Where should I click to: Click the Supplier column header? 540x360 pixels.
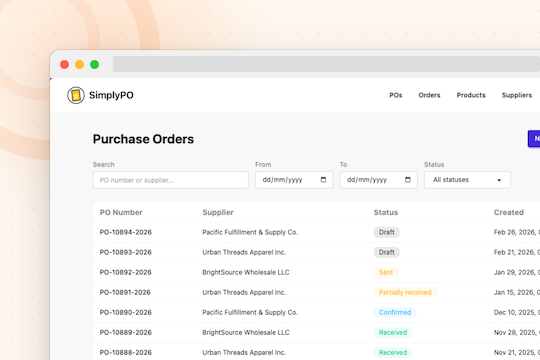click(218, 212)
